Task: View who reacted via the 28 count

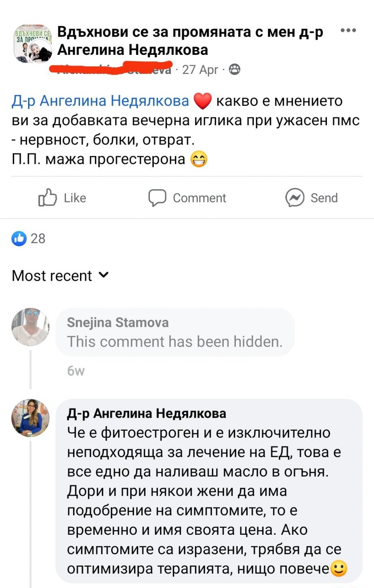Action: tap(38, 239)
